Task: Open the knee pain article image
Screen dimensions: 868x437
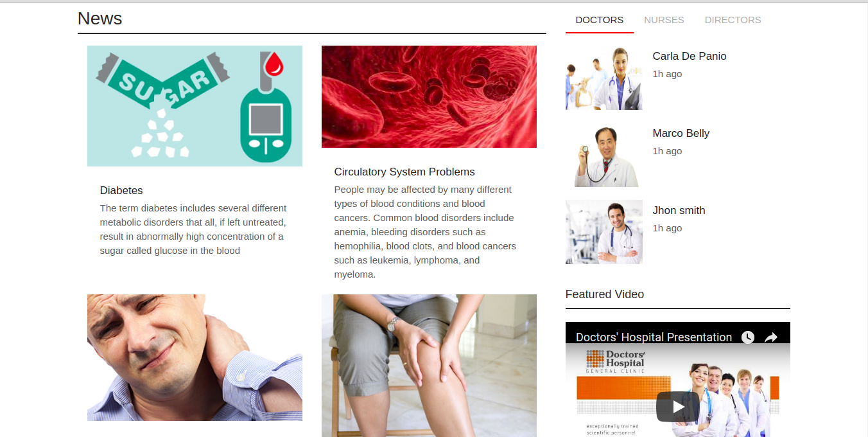Action: pos(429,366)
